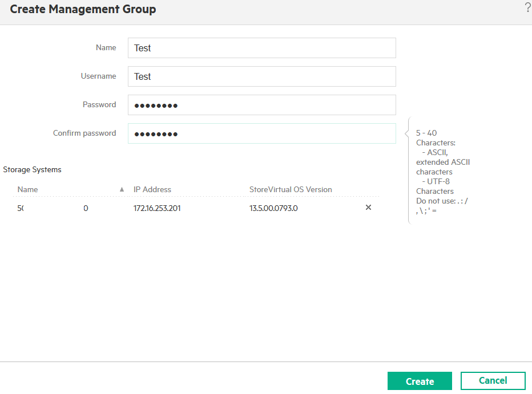Image resolution: width=532 pixels, height=394 pixels.
Task: Click the Username input field
Action: pos(261,76)
